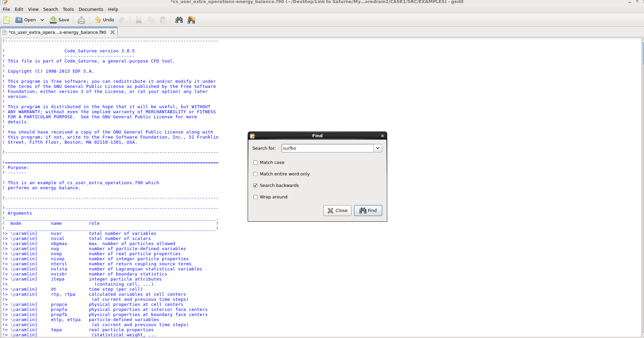
Task: Click the Close button in Find dialog
Action: point(337,211)
